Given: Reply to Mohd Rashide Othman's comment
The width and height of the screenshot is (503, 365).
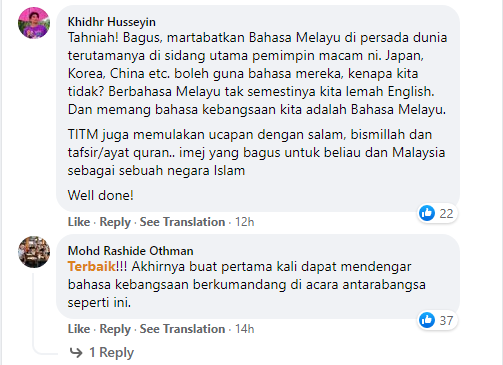Looking at the screenshot, I should point(115,329).
